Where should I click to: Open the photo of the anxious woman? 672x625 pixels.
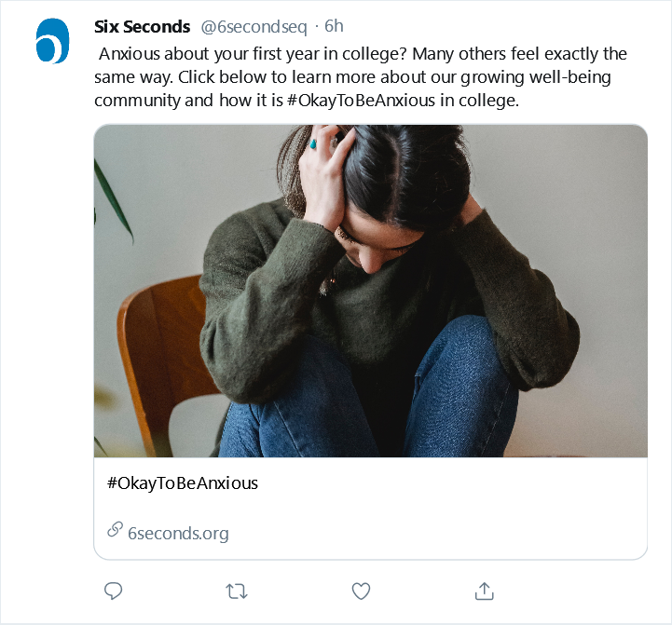(370, 291)
